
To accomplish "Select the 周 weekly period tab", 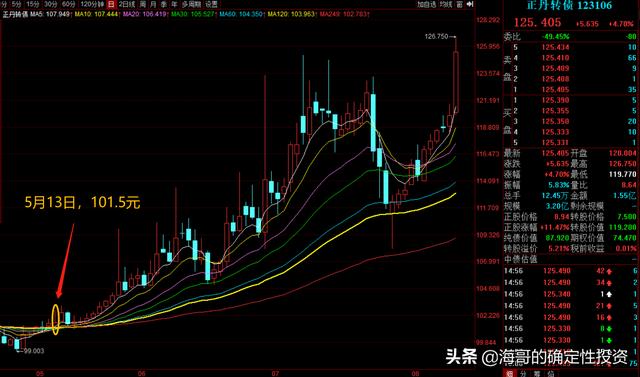I will pyautogui.click(x=142, y=4).
